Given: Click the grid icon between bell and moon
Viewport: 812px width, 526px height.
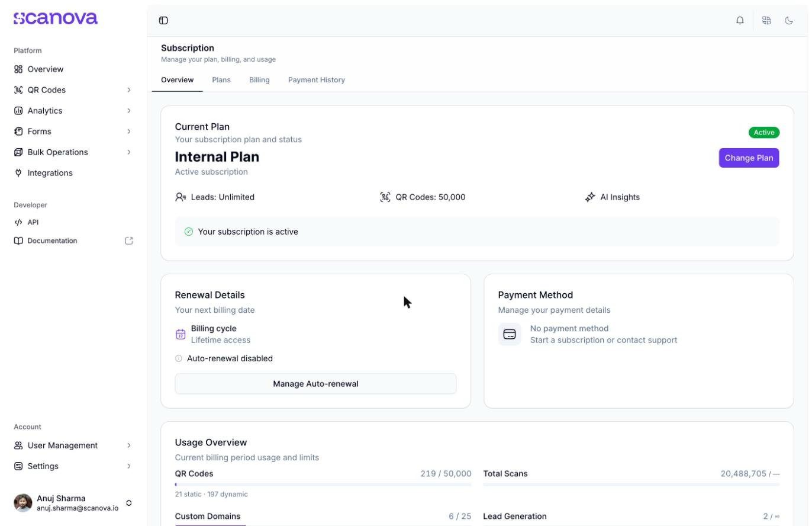Looking at the screenshot, I should click(766, 21).
